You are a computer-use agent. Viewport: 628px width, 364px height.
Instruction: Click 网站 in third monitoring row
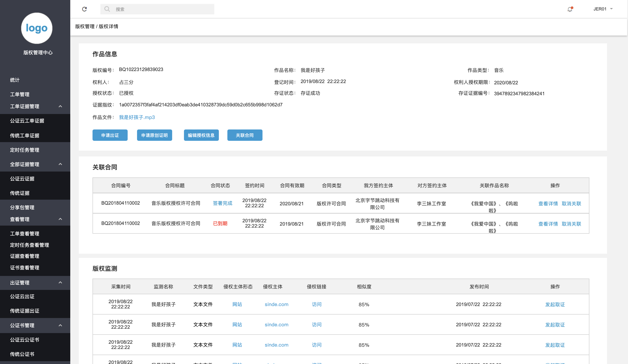pyautogui.click(x=237, y=345)
